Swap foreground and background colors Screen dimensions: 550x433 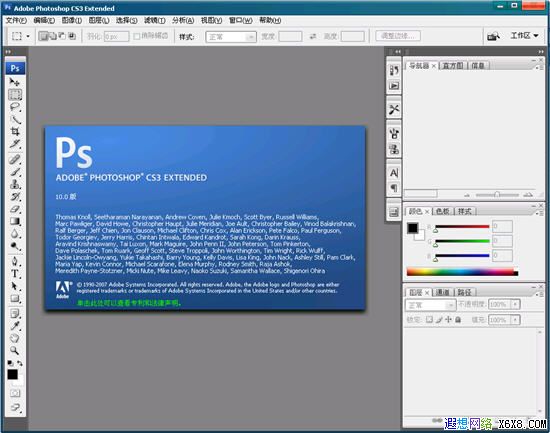(20, 363)
